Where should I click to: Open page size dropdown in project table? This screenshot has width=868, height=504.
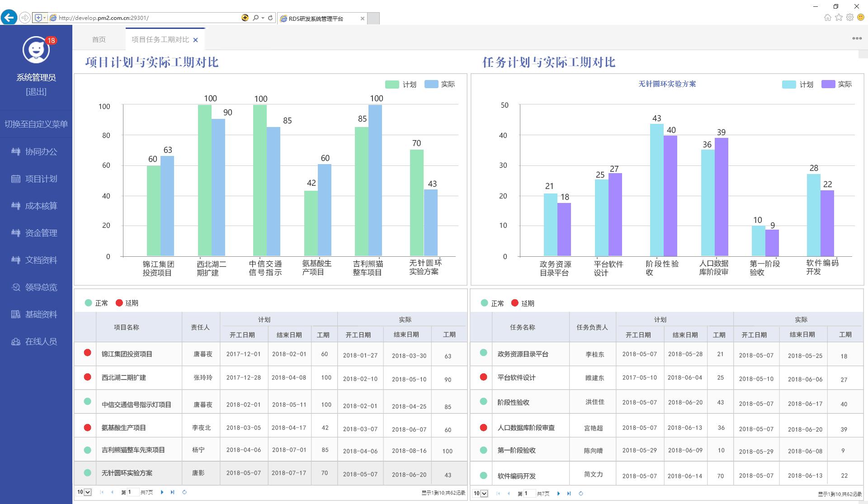click(x=84, y=492)
